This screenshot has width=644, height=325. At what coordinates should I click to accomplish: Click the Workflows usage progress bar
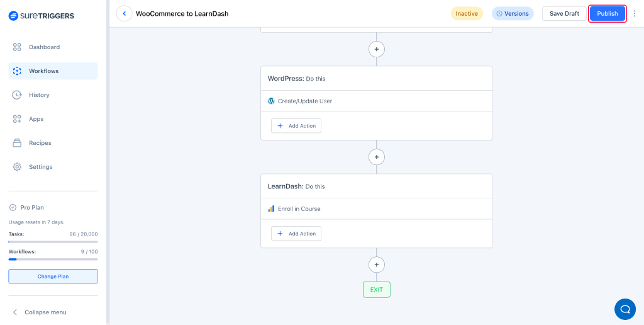tap(53, 259)
